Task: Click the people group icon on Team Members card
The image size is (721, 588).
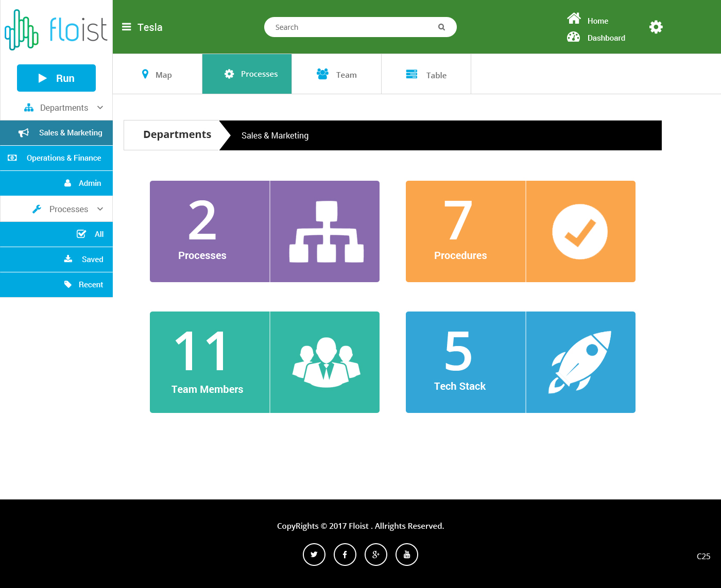Action: point(326,362)
